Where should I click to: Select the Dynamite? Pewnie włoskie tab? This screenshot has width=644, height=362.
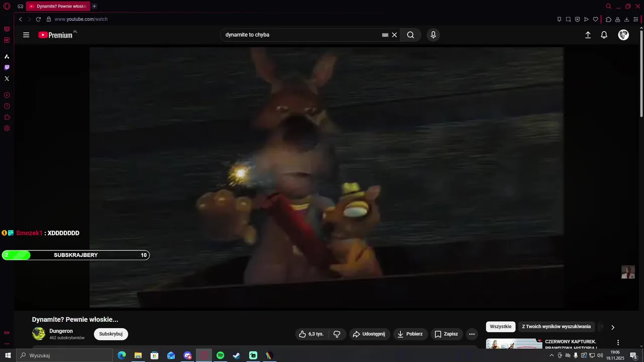pos(58,6)
